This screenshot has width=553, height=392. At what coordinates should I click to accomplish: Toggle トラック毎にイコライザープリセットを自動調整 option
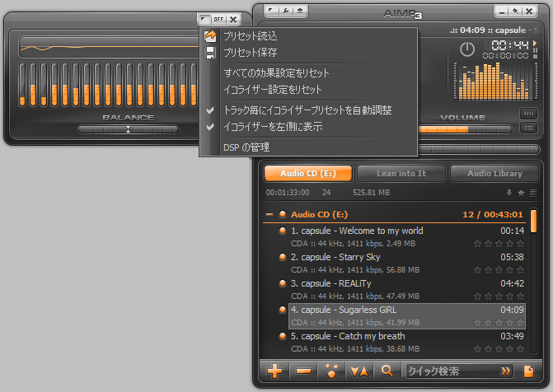pyautogui.click(x=308, y=110)
